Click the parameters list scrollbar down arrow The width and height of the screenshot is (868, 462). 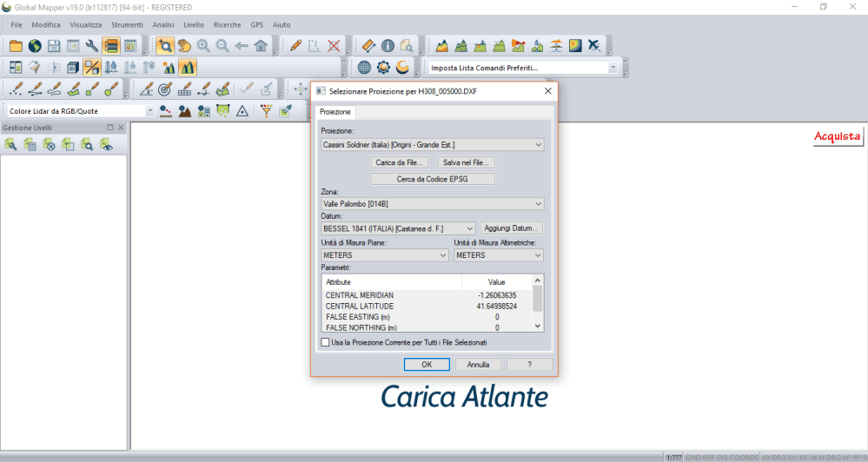click(x=538, y=326)
